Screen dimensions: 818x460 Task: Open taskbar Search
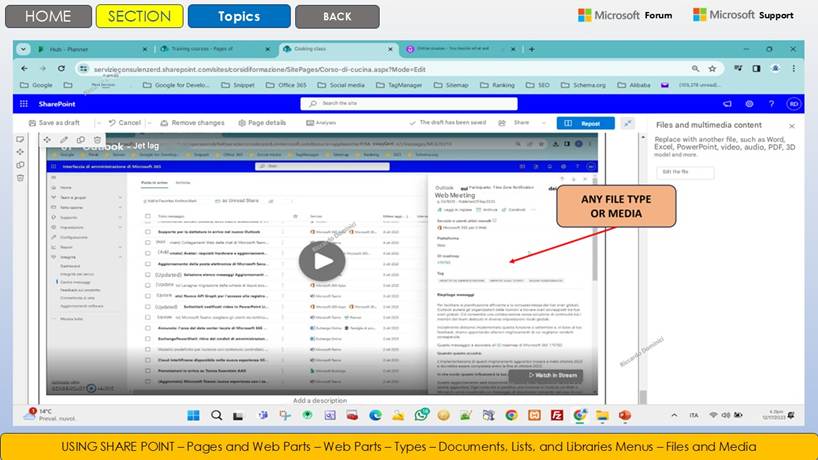click(x=216, y=415)
